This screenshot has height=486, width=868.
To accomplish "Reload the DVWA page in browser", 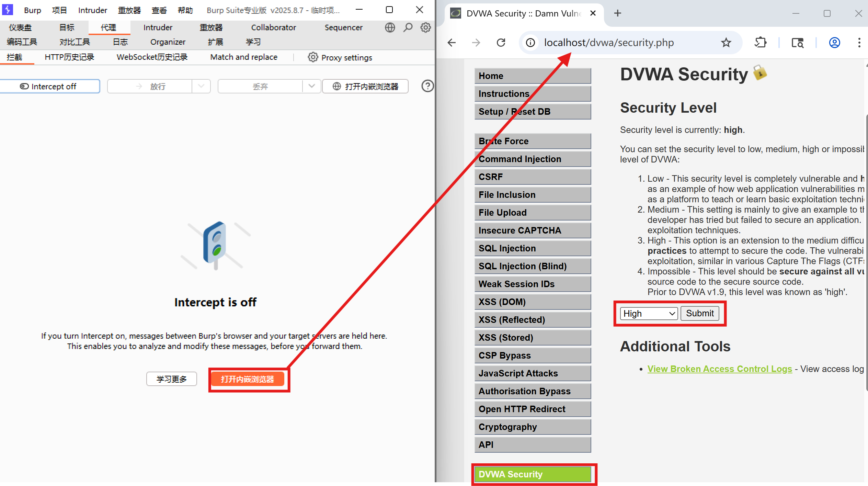I will tap(501, 43).
